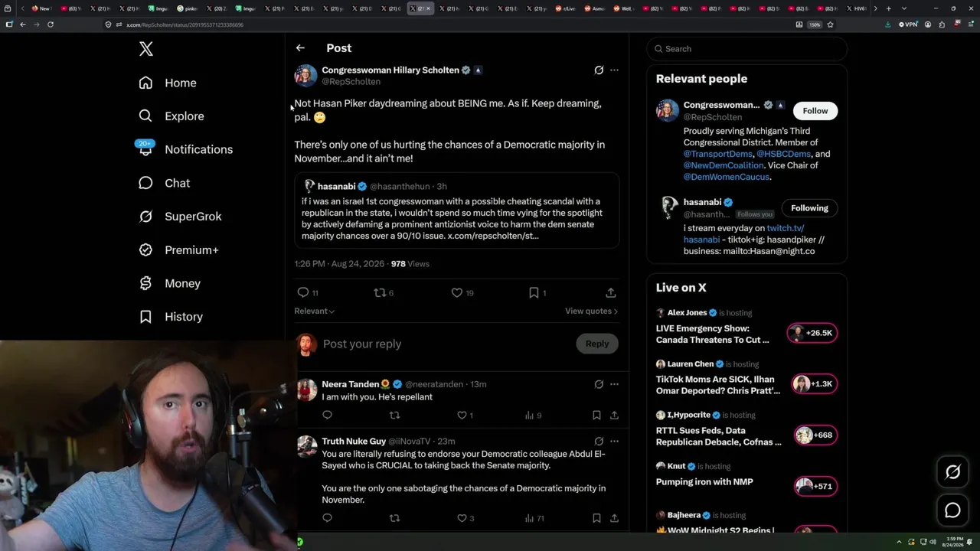The height and width of the screenshot is (551, 980).
Task: Click the browser back arrow
Action: (23, 24)
